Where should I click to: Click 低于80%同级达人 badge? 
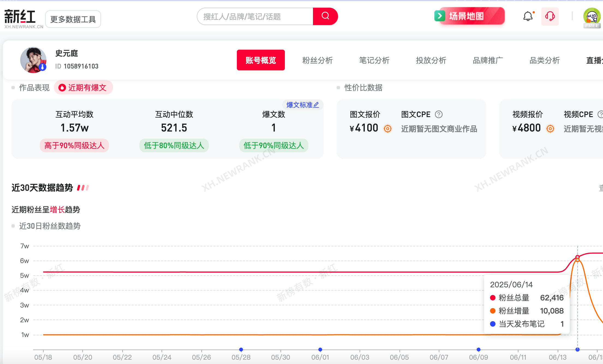(174, 145)
